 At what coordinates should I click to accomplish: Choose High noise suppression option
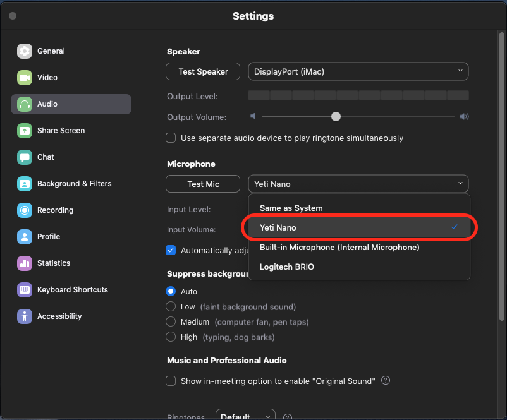click(171, 337)
